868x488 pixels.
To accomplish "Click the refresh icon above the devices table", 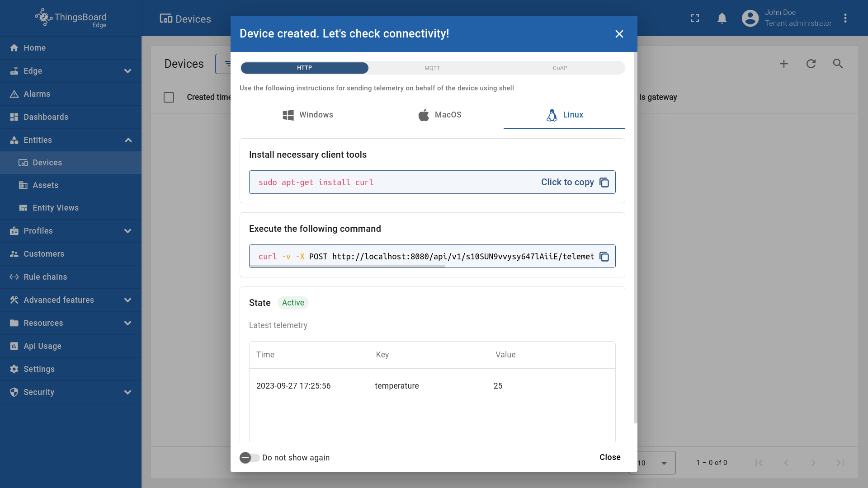I will pos(811,64).
